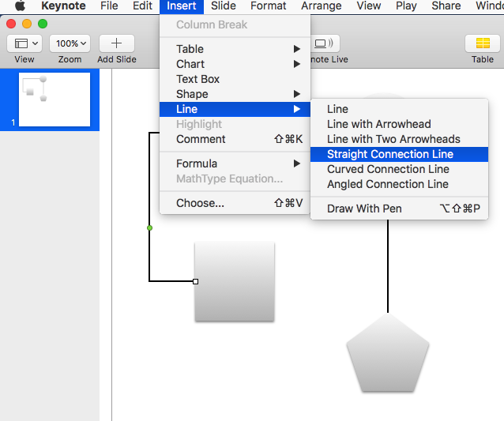Open the Play menu
Viewport: 504px width, 421px height.
(x=406, y=6)
